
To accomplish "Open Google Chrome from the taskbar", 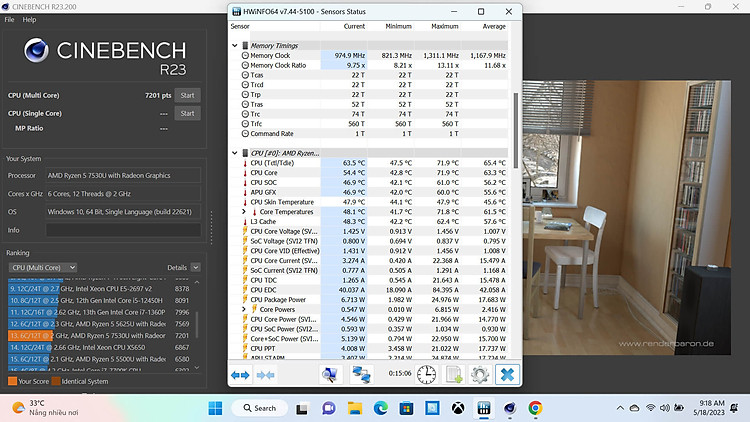I will point(535,408).
